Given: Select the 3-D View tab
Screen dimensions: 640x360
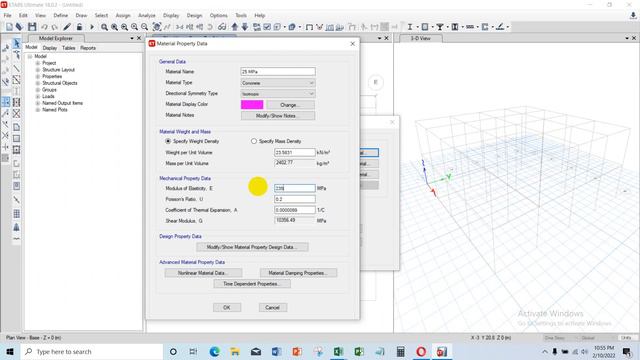Looking at the screenshot, I should (x=420, y=38).
